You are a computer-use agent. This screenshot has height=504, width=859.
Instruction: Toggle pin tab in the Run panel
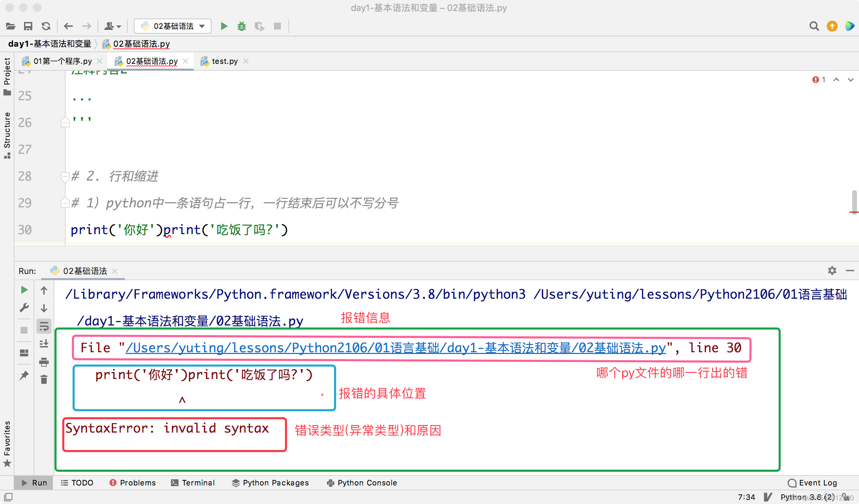tap(24, 375)
